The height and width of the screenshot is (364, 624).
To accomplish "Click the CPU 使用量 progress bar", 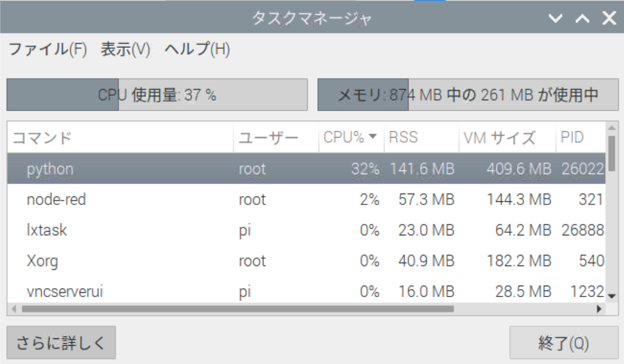I will [x=158, y=95].
